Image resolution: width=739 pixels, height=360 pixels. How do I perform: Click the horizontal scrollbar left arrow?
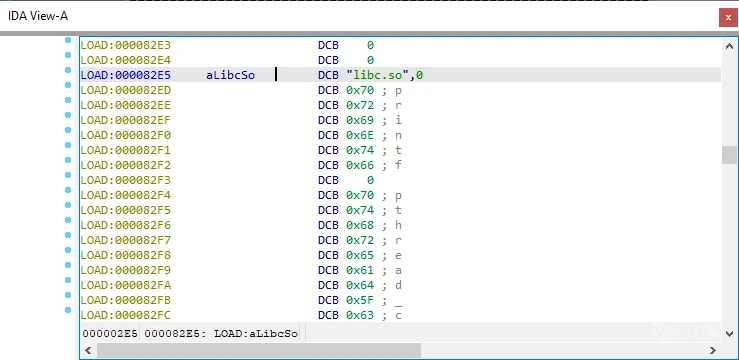(88, 351)
